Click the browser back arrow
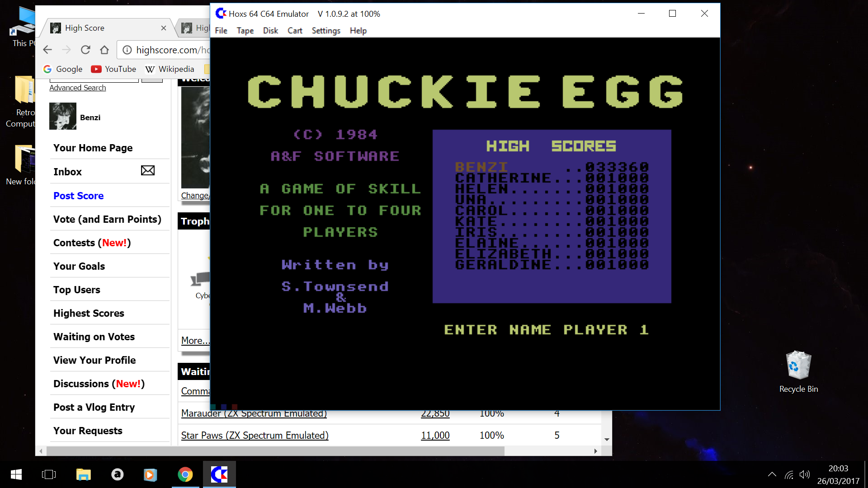868x488 pixels. click(x=47, y=50)
